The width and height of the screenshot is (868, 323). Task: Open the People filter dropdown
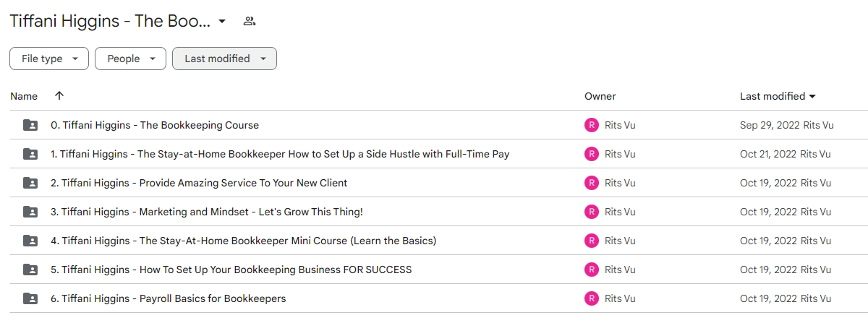point(130,59)
